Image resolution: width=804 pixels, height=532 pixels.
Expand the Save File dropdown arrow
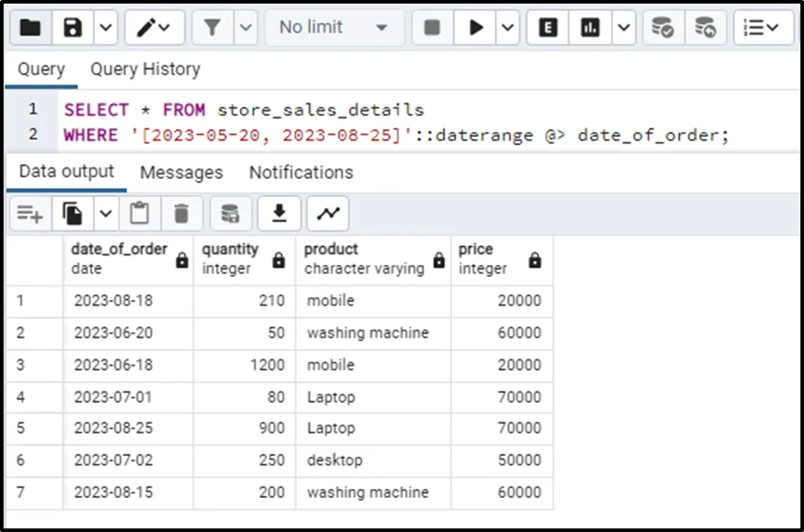105,28
